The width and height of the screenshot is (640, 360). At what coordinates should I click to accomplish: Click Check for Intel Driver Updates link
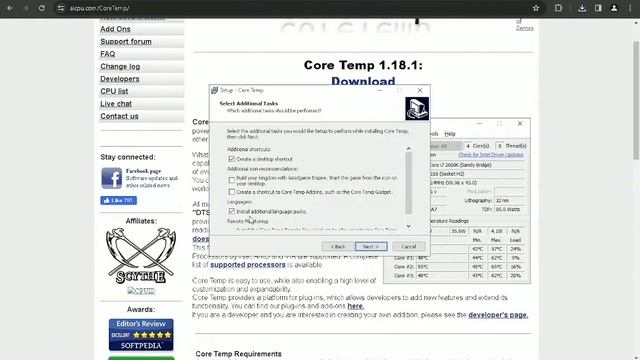click(x=491, y=155)
